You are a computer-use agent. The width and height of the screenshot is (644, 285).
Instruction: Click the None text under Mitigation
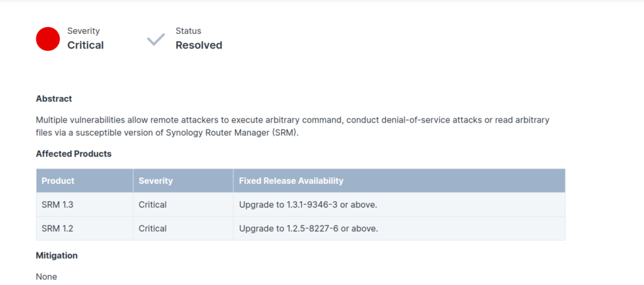click(47, 277)
